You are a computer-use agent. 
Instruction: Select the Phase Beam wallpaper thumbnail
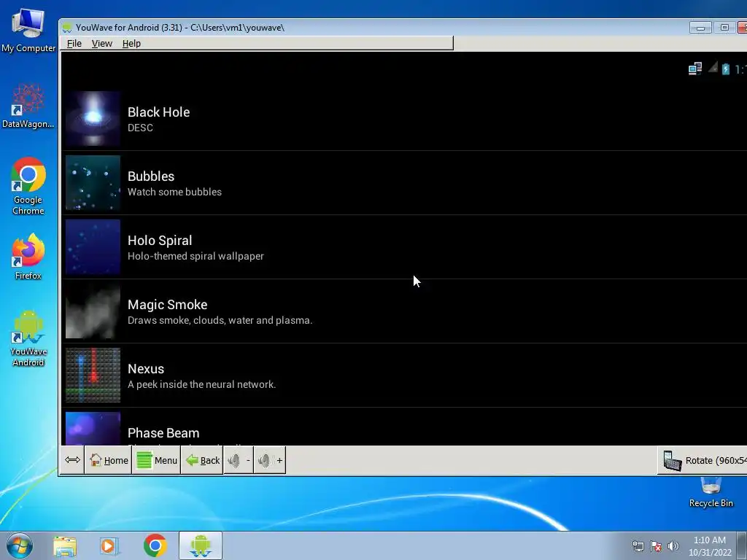93,429
